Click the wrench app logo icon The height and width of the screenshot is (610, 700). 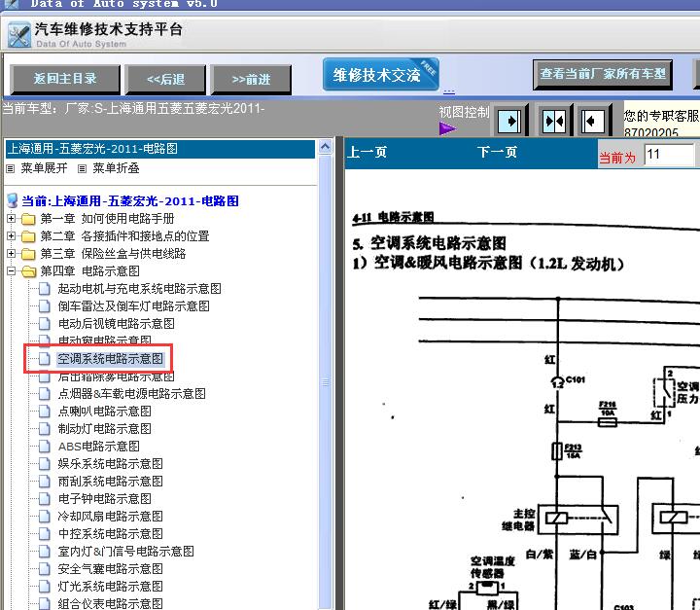[19, 35]
